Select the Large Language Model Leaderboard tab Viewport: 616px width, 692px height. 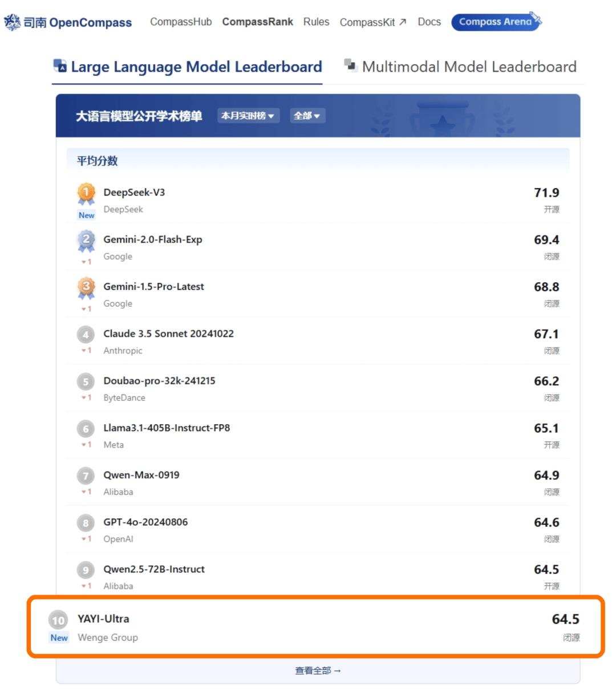187,67
